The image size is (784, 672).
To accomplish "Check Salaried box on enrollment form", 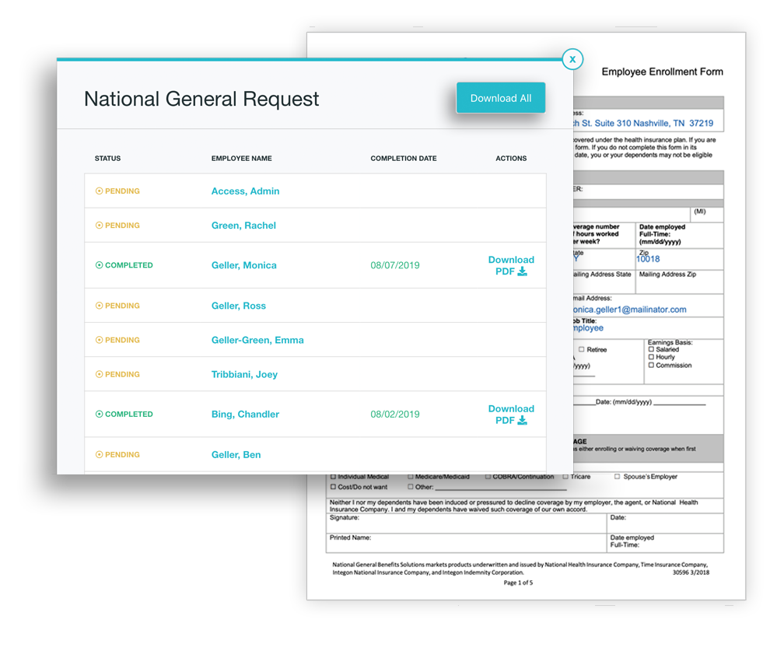I will (x=651, y=349).
